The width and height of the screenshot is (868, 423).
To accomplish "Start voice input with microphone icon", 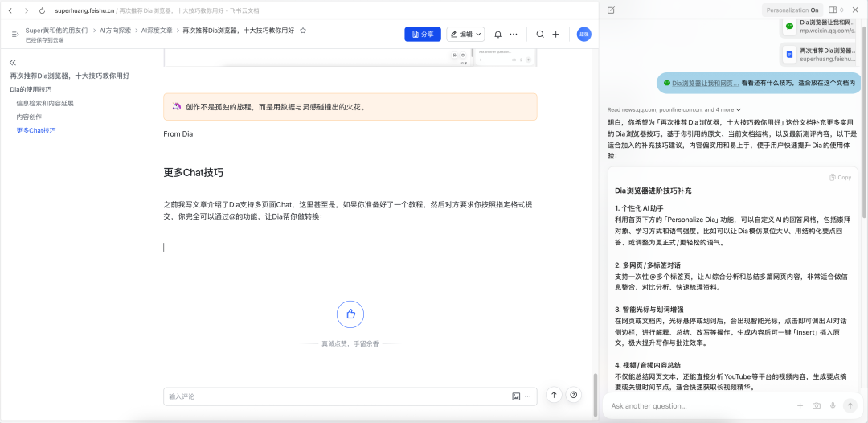I will coord(833,406).
